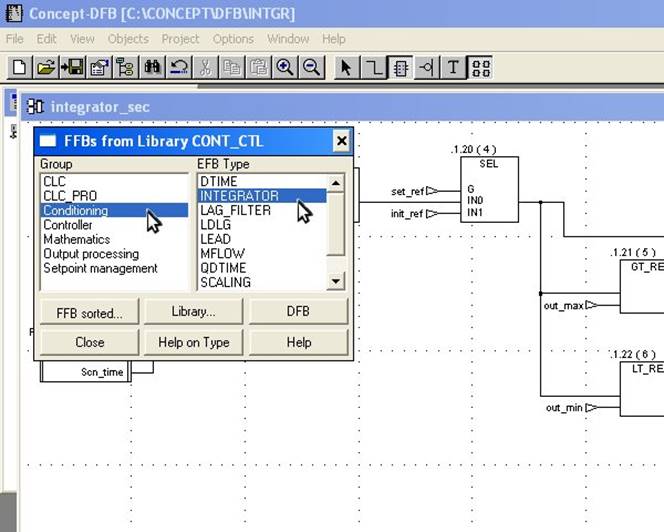Click the out_min variable label
The image size is (664, 532).
click(x=564, y=407)
